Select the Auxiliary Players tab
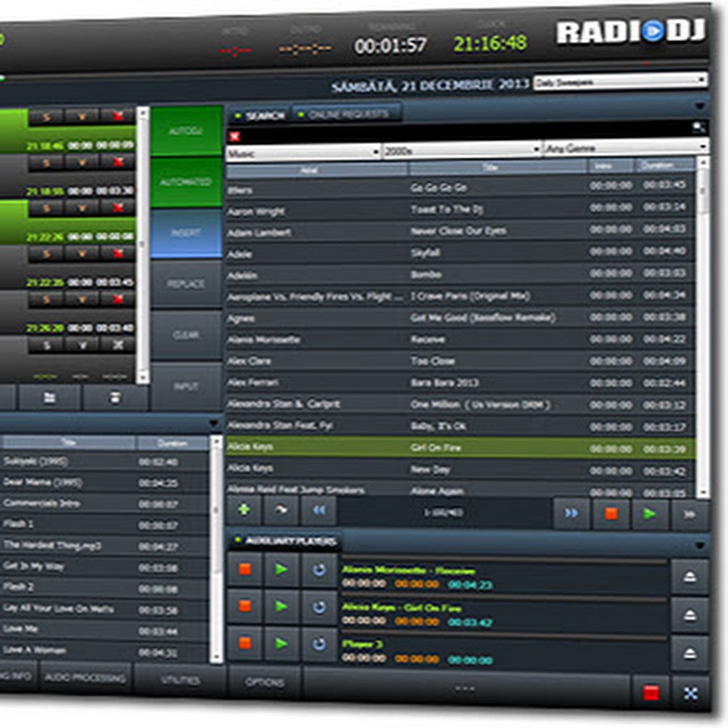This screenshot has height=728, width=728. click(x=286, y=540)
